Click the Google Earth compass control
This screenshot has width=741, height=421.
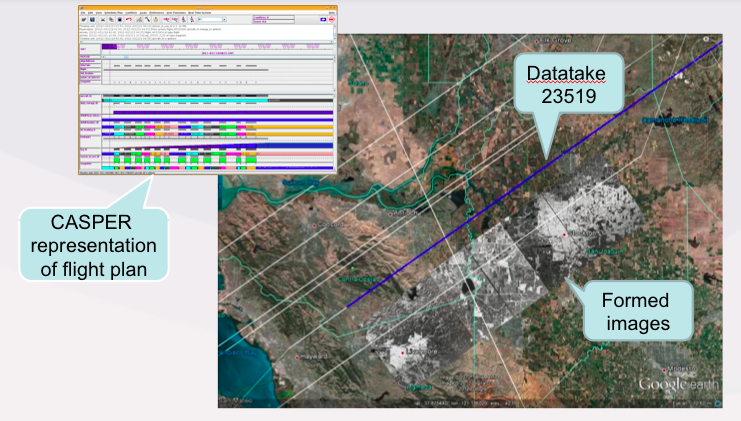point(706,51)
